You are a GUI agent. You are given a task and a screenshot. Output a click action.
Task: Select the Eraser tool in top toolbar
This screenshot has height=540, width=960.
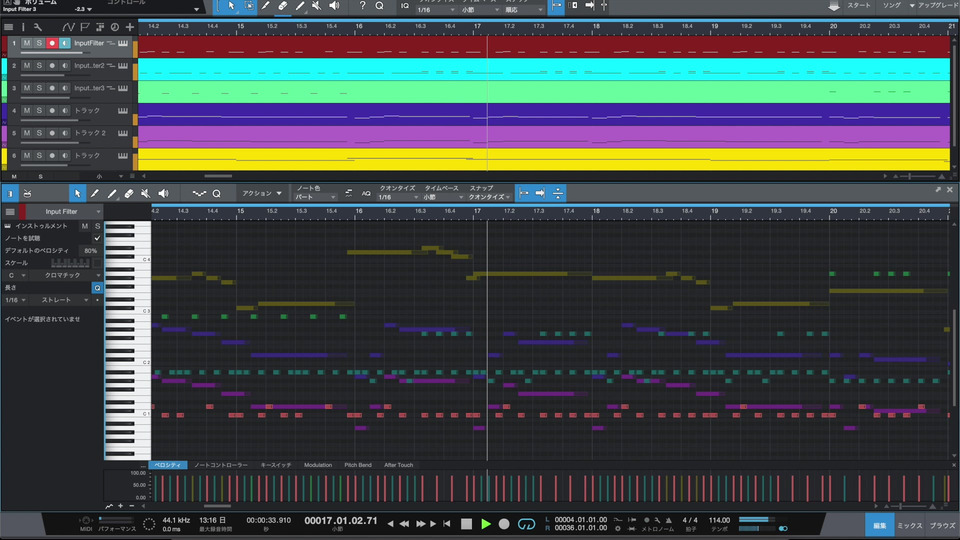283,6
